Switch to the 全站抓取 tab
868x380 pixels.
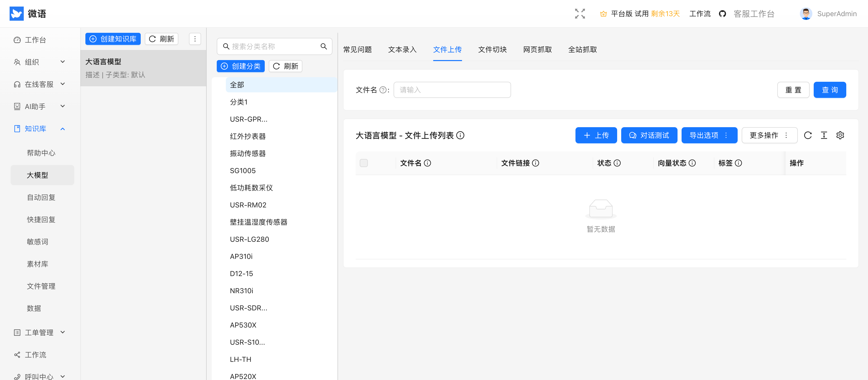[582, 49]
